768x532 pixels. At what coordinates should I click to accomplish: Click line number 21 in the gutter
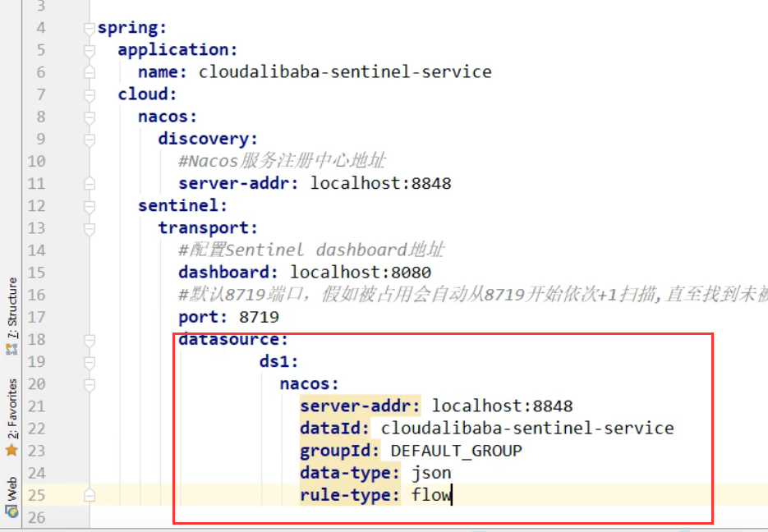pyautogui.click(x=37, y=406)
